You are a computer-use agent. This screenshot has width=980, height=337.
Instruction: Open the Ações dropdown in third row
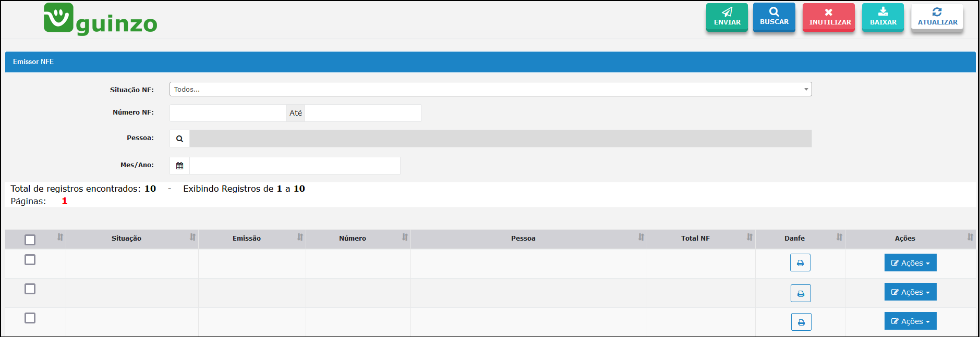[x=910, y=321]
